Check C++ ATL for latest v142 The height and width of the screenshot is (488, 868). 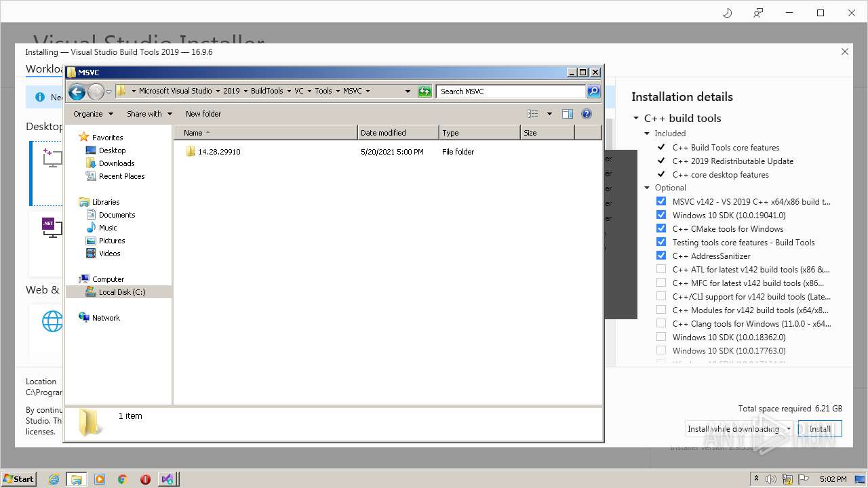click(661, 269)
